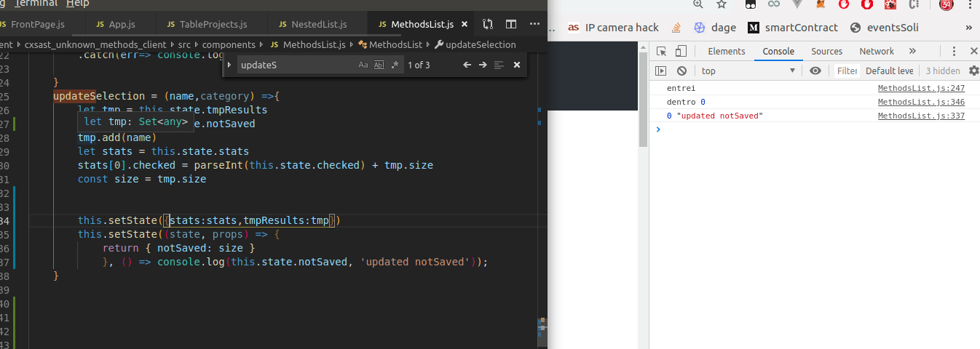
Task: Activate DevTools inspect element picker
Action: [x=661, y=51]
